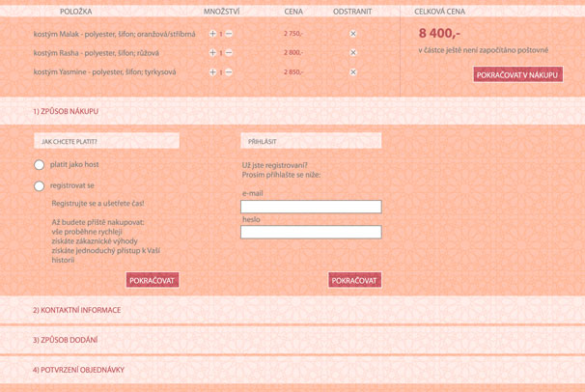
Task: Focus the e-mail input field
Action: 311,207
